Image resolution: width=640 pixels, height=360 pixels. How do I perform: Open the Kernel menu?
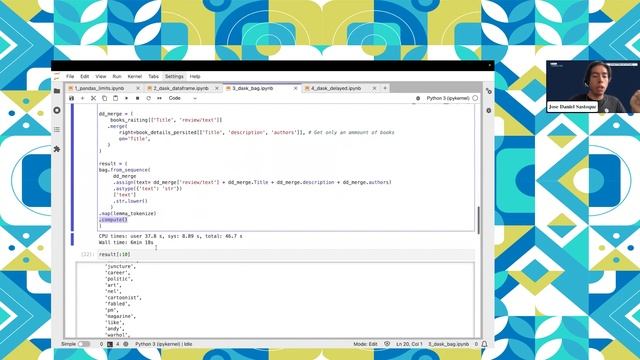click(135, 76)
